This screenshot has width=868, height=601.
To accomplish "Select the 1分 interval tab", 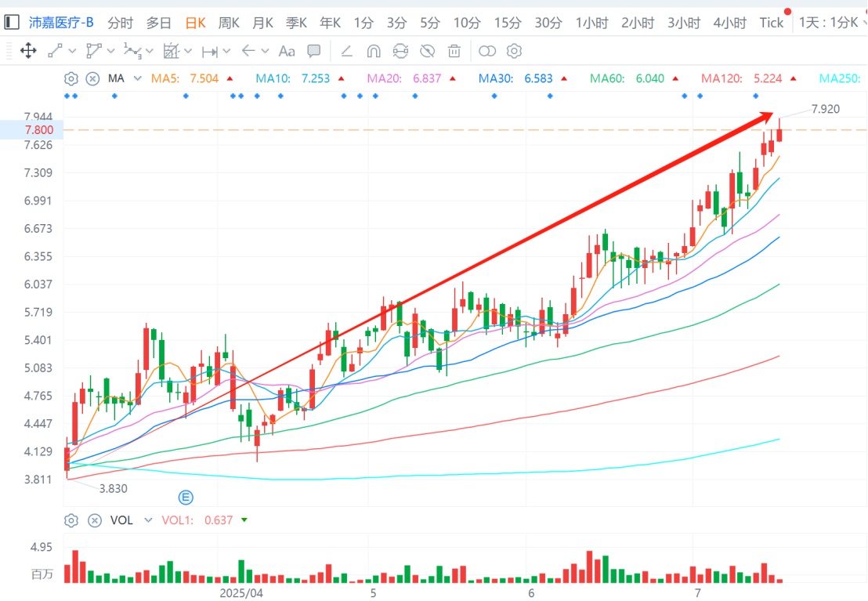I will coord(363,23).
